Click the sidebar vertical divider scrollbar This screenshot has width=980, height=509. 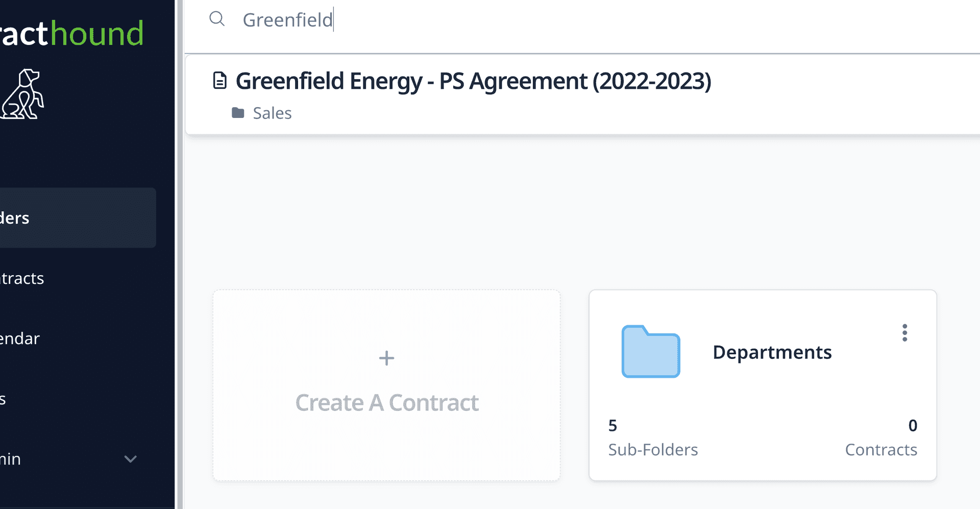click(x=179, y=254)
